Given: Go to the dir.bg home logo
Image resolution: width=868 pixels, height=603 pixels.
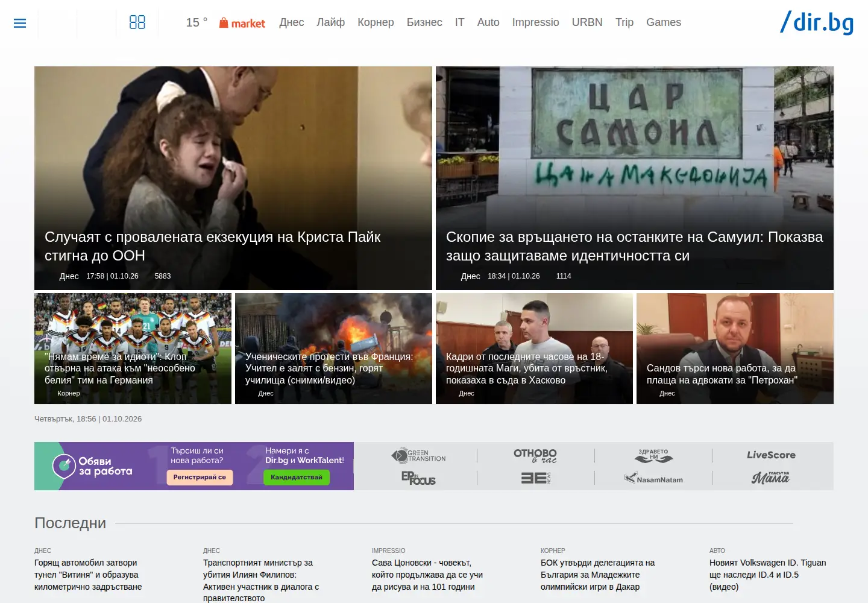Looking at the screenshot, I should (x=817, y=22).
